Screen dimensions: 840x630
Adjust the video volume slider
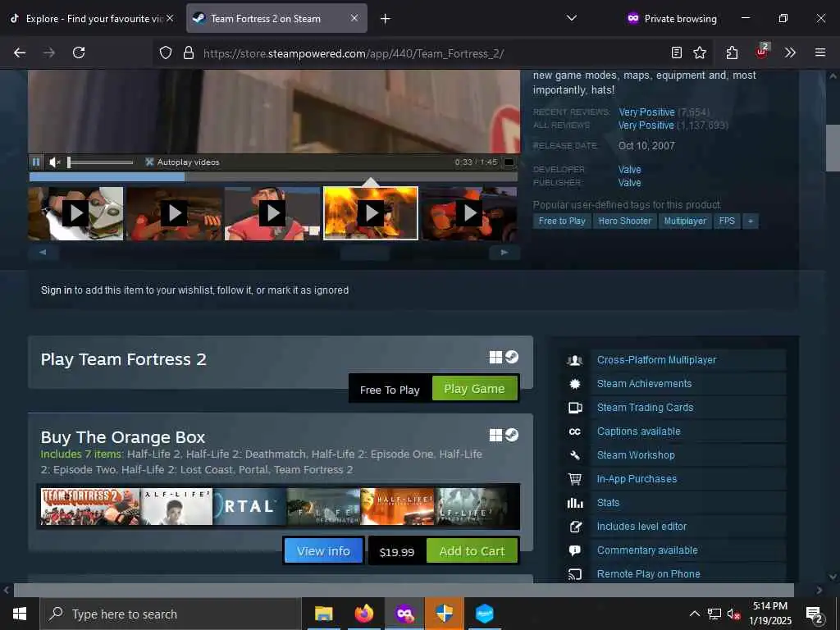coord(100,162)
